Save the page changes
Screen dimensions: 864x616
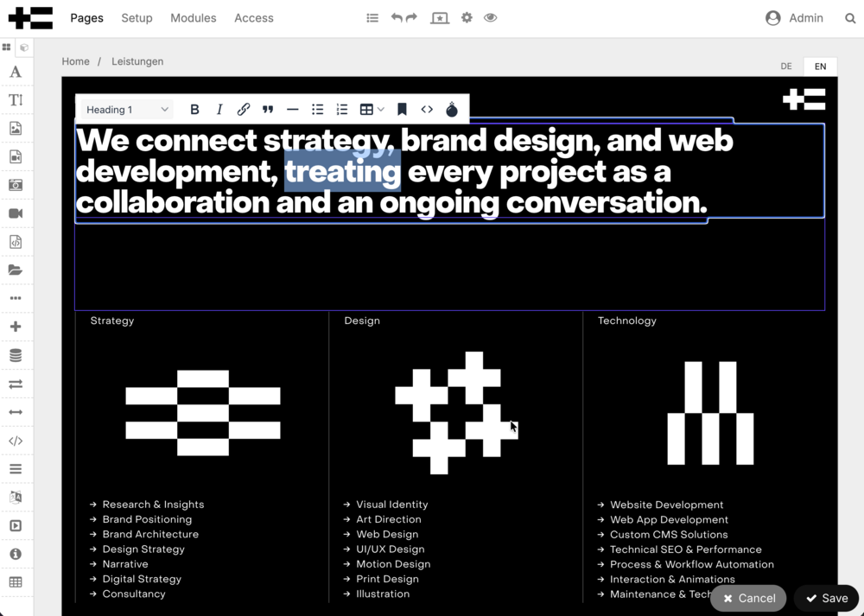(x=827, y=598)
